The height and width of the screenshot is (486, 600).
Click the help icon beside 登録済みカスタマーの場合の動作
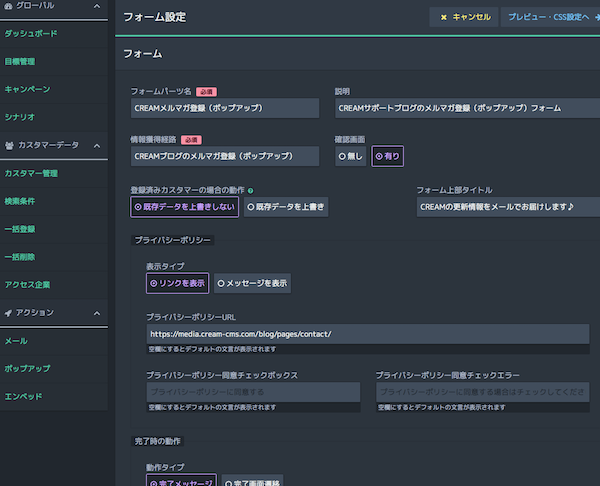(250, 191)
